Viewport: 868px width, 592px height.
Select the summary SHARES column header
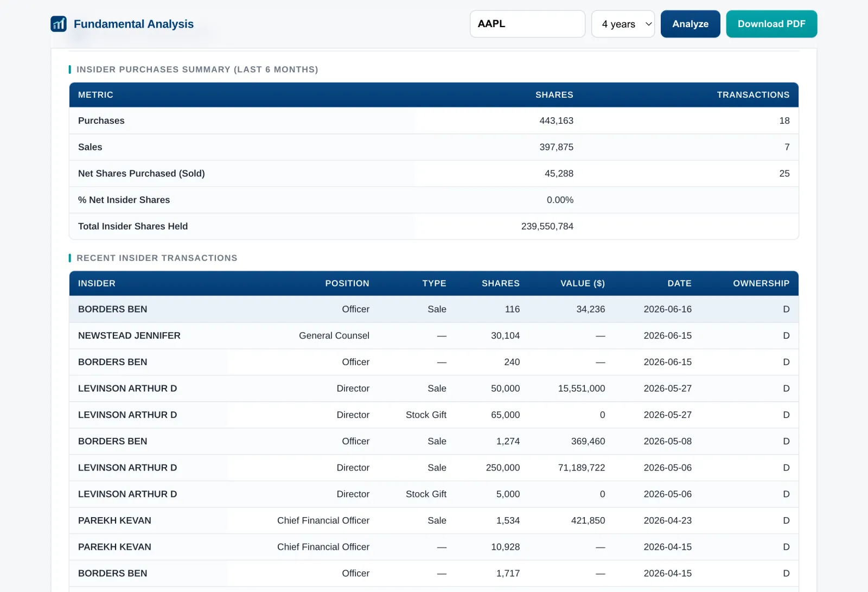coord(554,95)
